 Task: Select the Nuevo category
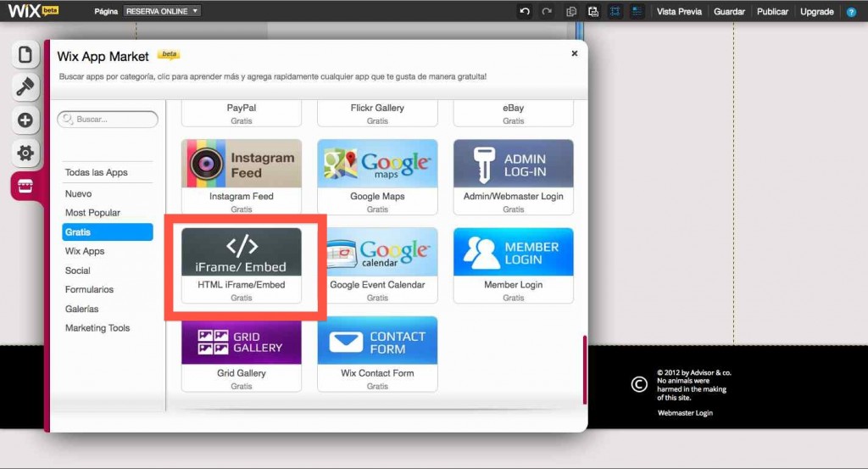pos(79,194)
